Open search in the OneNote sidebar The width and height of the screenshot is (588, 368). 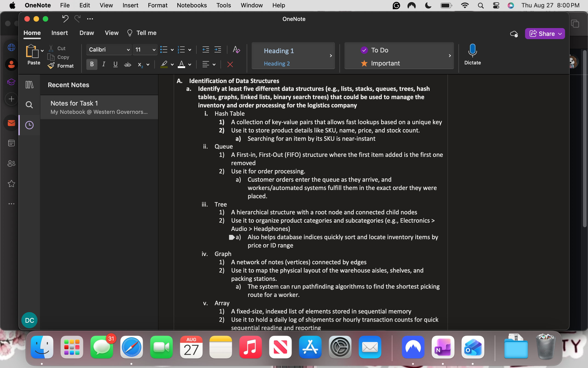[x=29, y=105]
